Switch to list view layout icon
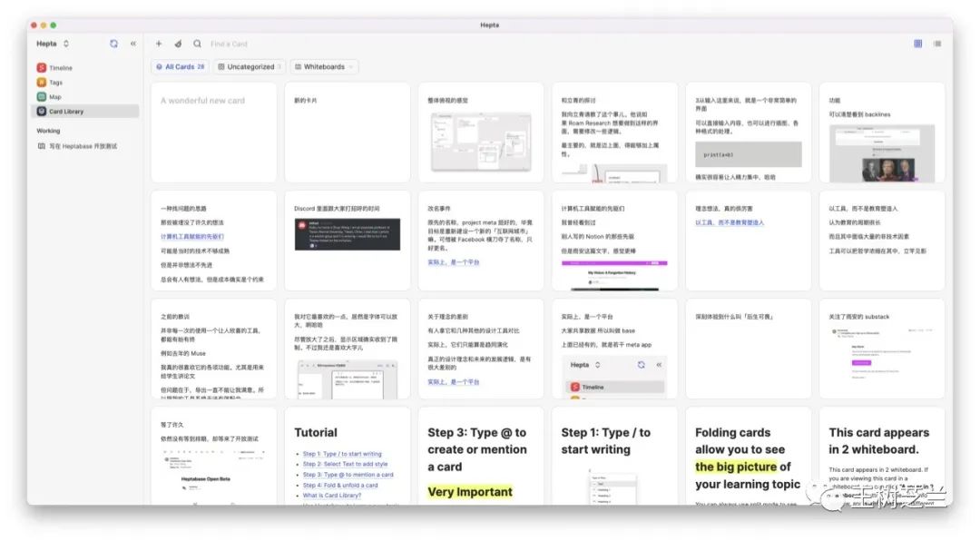The width and height of the screenshot is (980, 541). (x=936, y=44)
